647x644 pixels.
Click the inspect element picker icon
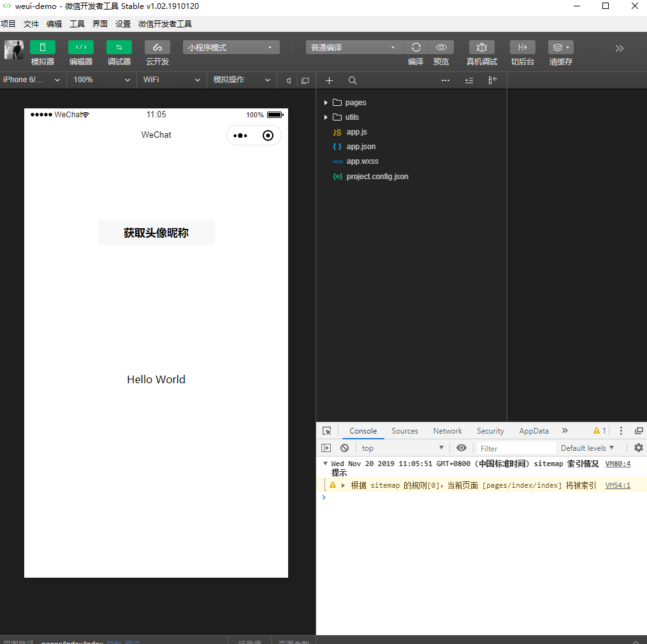pos(327,431)
